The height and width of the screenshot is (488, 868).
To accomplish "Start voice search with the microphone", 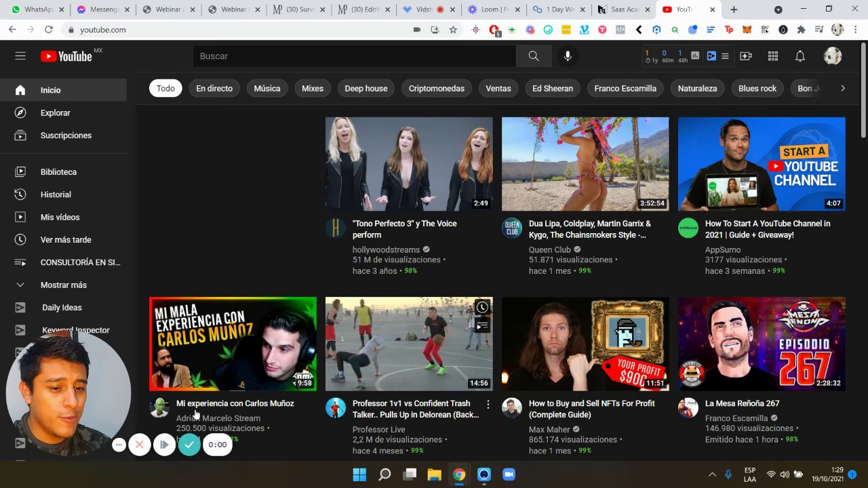I will 568,56.
